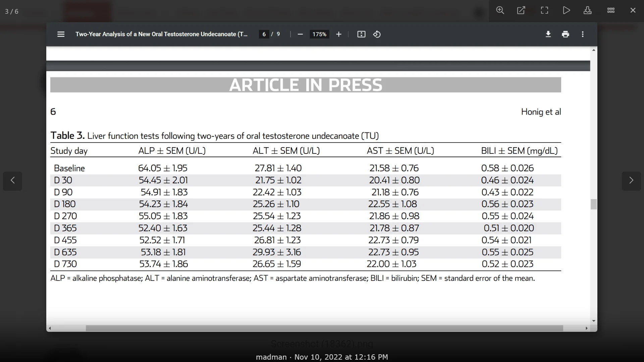This screenshot has width=644, height=362.
Task: Click the 'D 365' row label
Action: pyautogui.click(x=65, y=228)
